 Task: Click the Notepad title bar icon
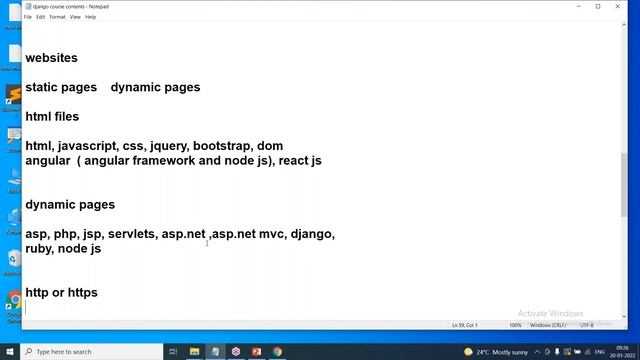pyautogui.click(x=28, y=7)
